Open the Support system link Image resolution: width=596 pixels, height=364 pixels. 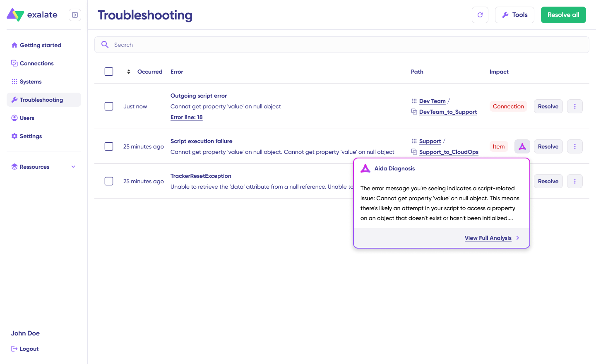coord(430,141)
